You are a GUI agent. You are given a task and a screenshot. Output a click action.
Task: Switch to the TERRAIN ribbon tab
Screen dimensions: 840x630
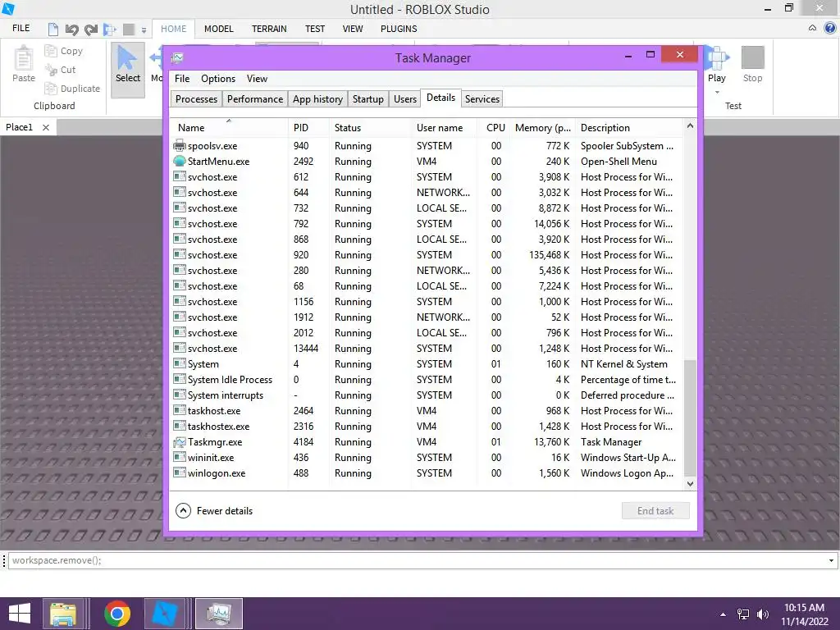pyautogui.click(x=269, y=29)
